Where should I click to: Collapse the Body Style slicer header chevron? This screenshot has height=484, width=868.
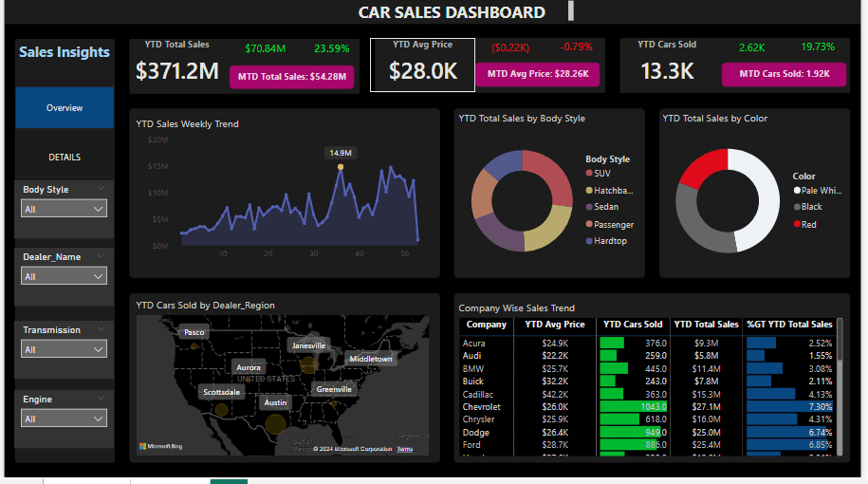point(101,189)
